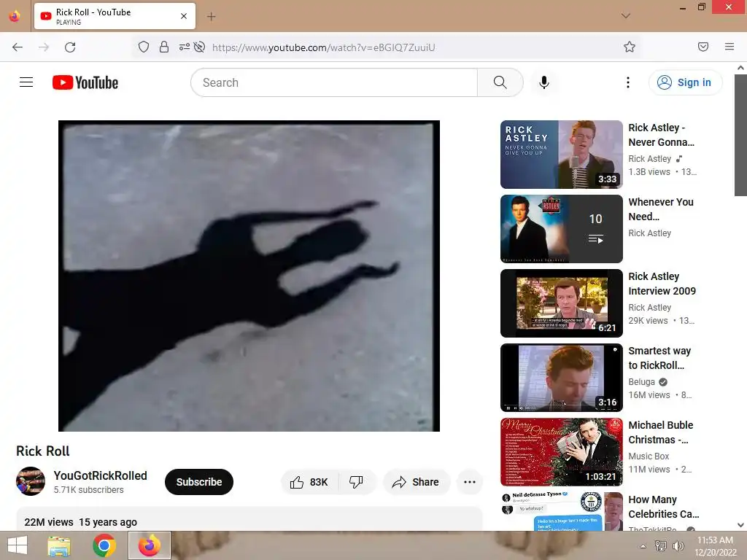
Task: Go back with browser back arrow
Action: pos(18,47)
